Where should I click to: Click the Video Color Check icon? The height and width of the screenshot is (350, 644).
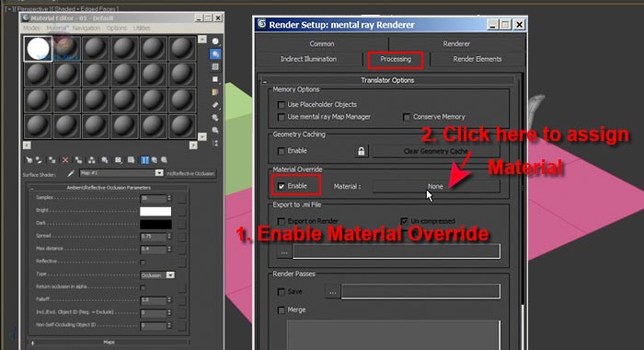coord(215,92)
